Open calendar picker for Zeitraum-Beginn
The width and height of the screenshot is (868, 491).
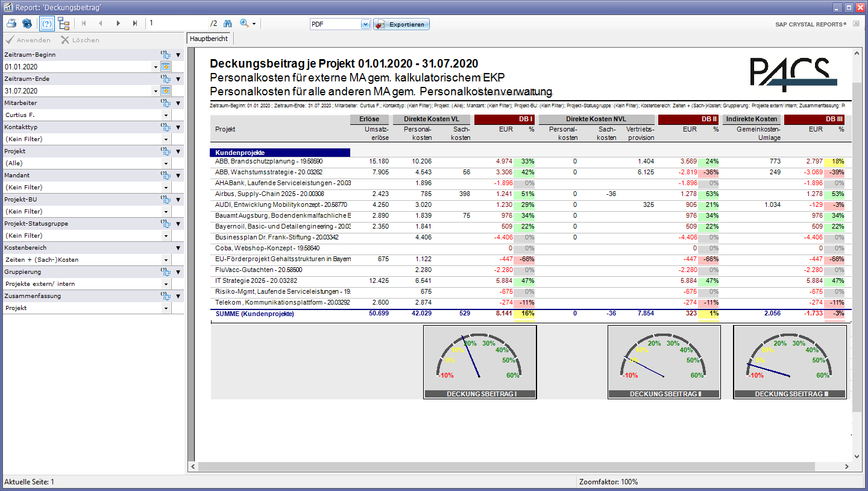(166, 66)
